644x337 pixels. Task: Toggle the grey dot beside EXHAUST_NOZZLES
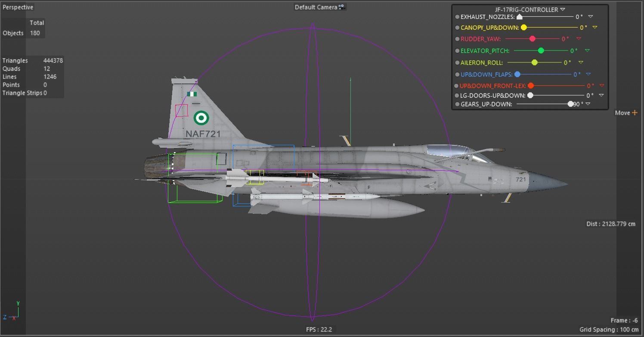pos(457,17)
